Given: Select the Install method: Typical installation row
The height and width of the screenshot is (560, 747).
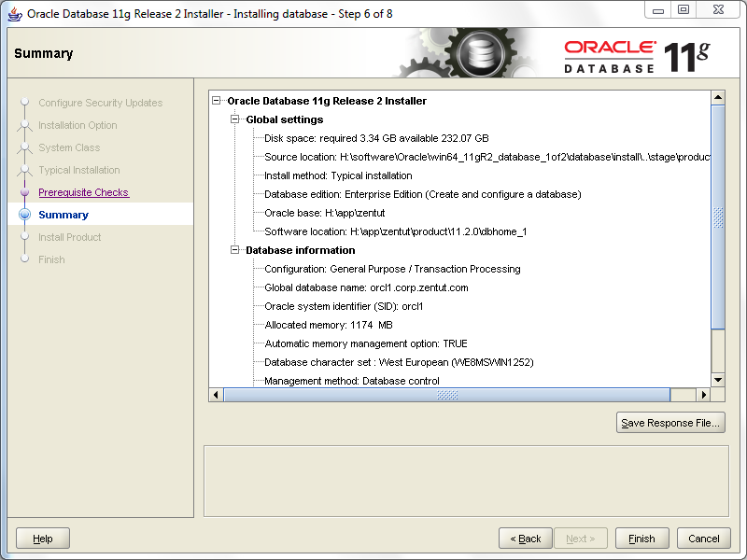Looking at the screenshot, I should pos(338,175).
